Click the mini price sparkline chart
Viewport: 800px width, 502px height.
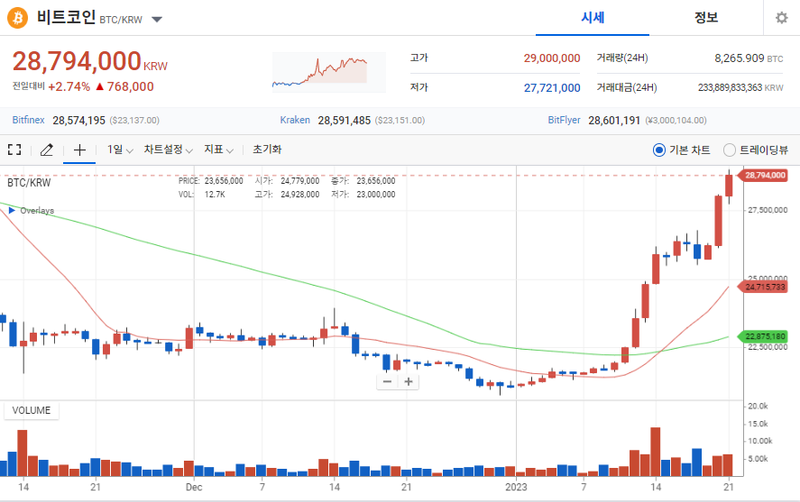click(x=320, y=69)
